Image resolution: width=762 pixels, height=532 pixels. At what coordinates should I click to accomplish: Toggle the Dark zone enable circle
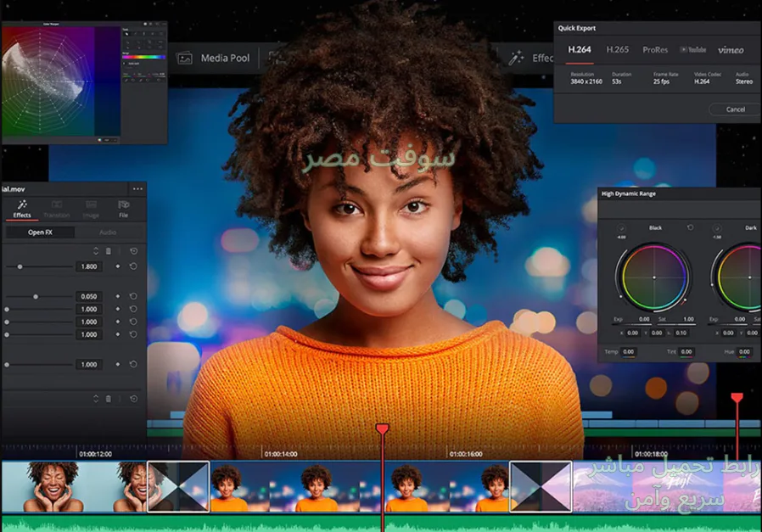pyautogui.click(x=717, y=228)
